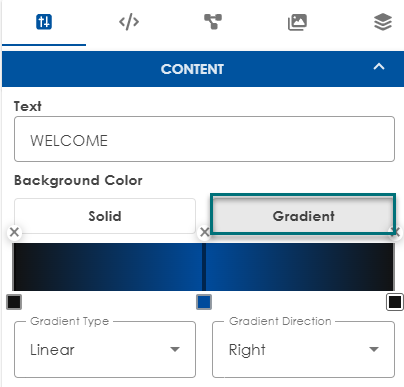Select the Solid background option
This screenshot has height=387, width=404.
pos(105,216)
